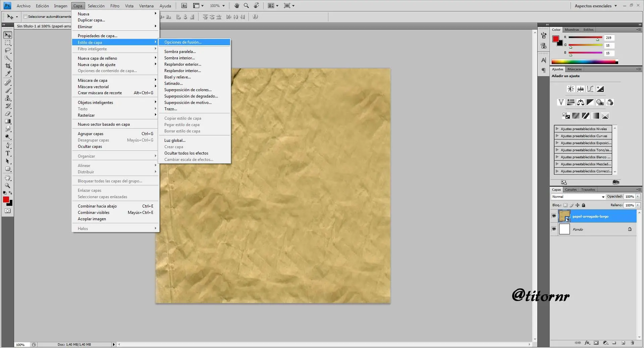Click the delete layer trash icon
The image size is (644, 348).
pos(632,343)
